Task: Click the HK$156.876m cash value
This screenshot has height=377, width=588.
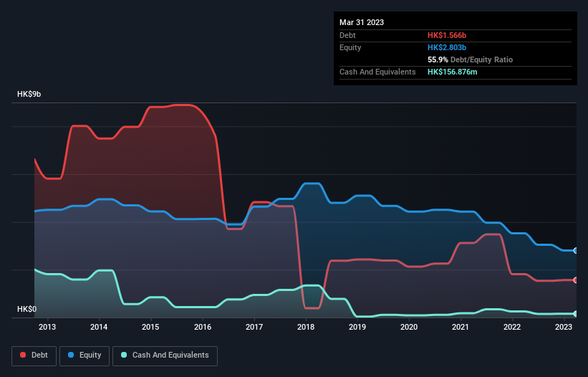Action: point(452,72)
